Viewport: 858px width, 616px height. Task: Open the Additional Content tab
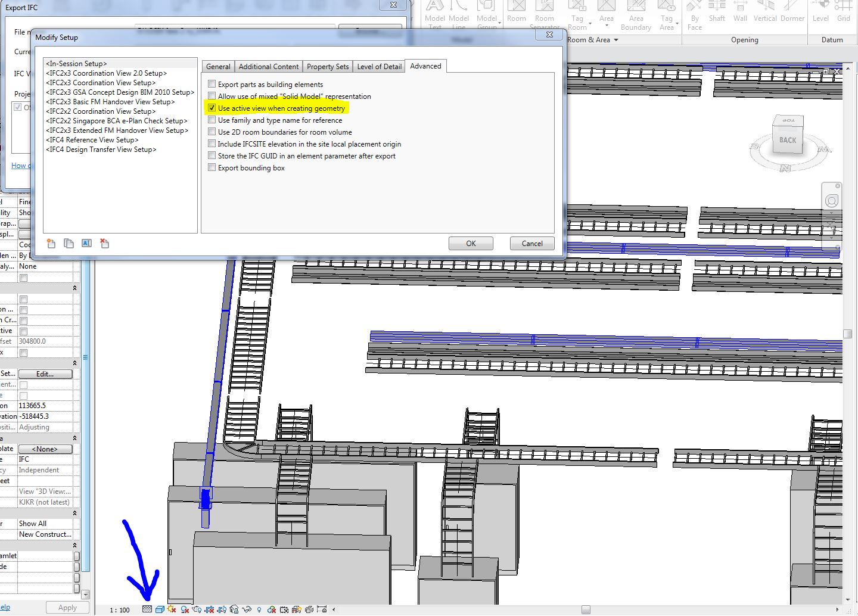(268, 66)
